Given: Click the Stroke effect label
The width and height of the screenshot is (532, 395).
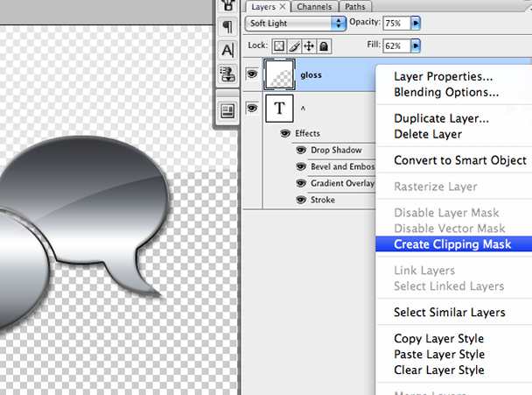Looking at the screenshot, I should point(323,200).
